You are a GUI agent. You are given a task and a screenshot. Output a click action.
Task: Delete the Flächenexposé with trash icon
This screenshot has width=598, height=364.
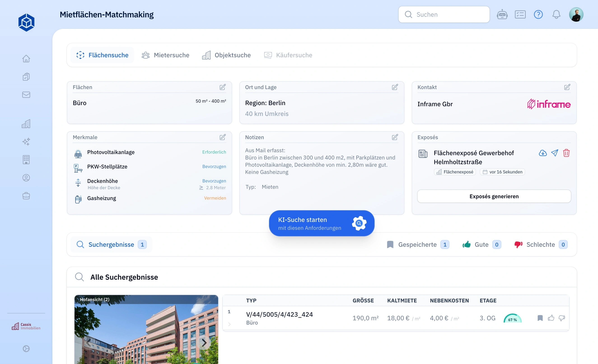click(x=566, y=153)
